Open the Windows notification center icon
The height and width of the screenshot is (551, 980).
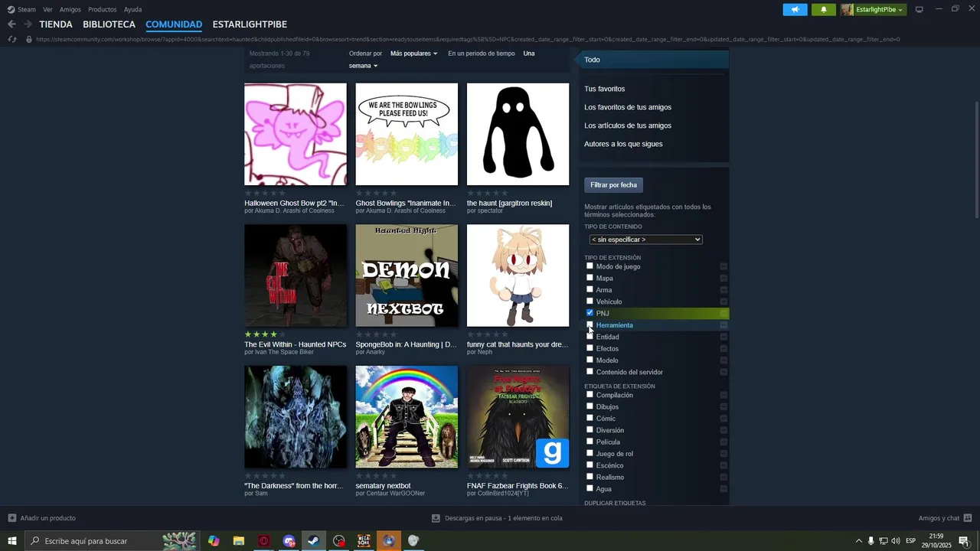pos(964,541)
